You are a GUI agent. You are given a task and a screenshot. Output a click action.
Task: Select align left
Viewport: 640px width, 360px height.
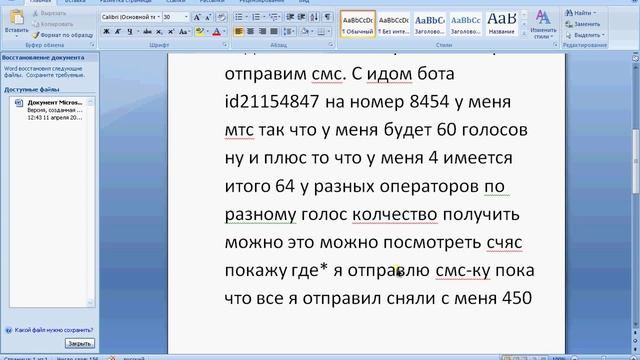pyautogui.click(x=239, y=31)
